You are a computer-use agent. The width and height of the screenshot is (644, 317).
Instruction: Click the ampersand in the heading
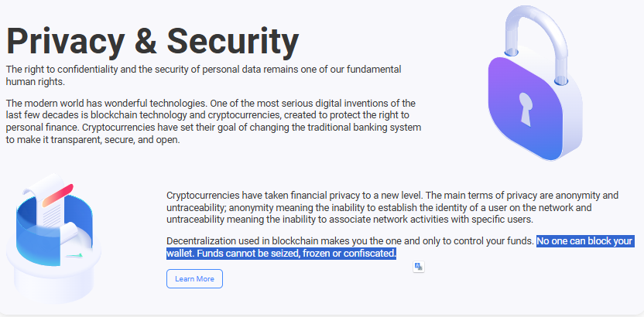tap(146, 42)
